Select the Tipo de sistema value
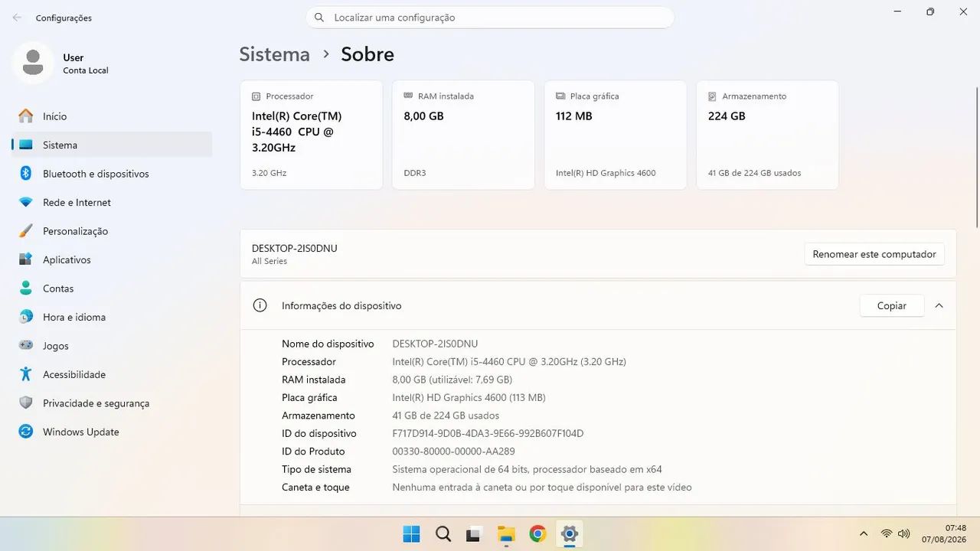 [x=527, y=469]
